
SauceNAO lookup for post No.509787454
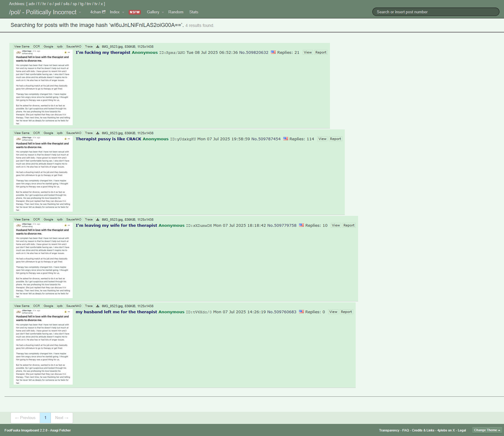(74, 133)
